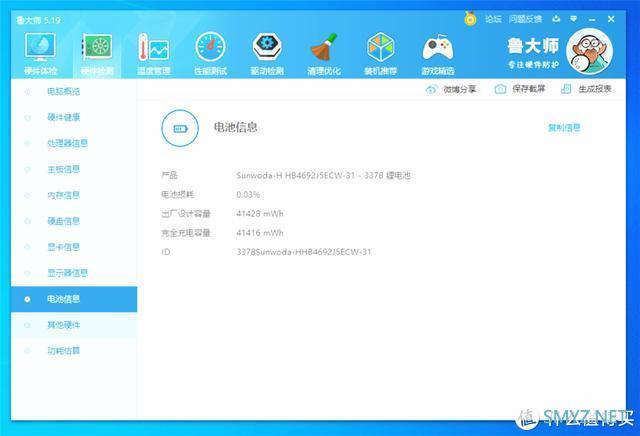This screenshot has width=640, height=436.
Task: Select 硬盘信息 in the sidebar
Action: pos(74,221)
